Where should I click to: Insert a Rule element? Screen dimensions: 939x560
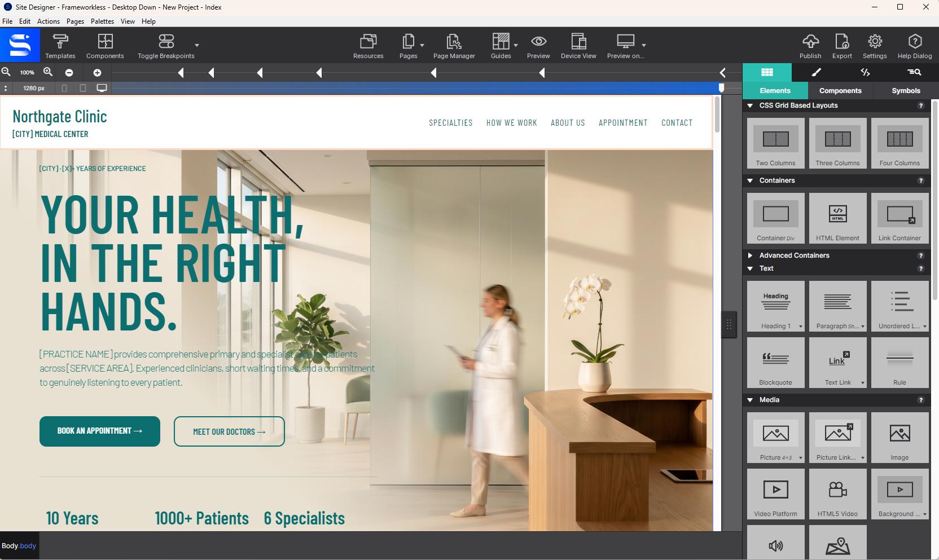899,363
